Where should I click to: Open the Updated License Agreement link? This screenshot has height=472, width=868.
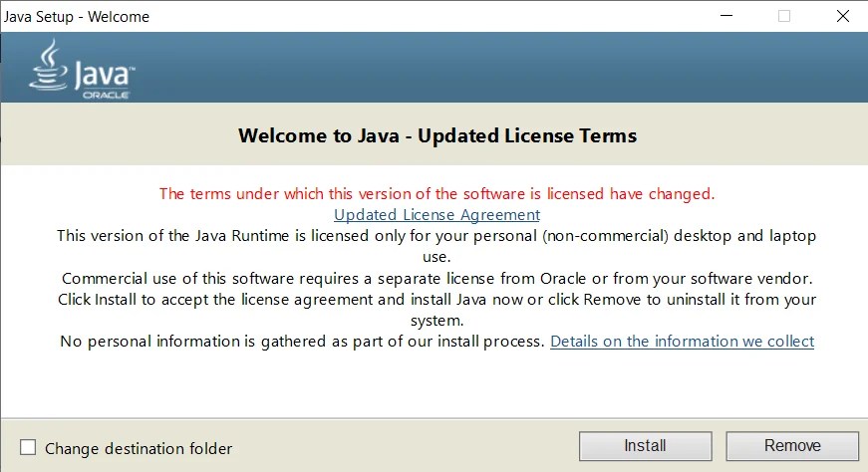pos(436,214)
